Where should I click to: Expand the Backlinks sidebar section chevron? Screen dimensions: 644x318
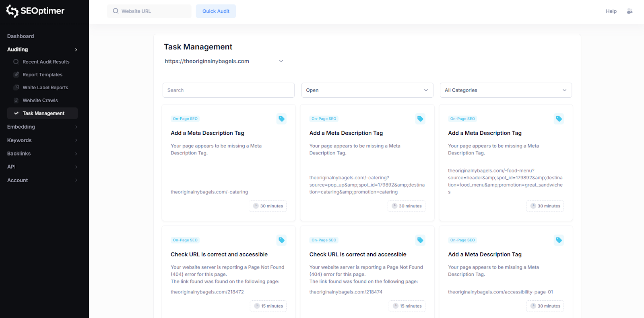point(76,154)
